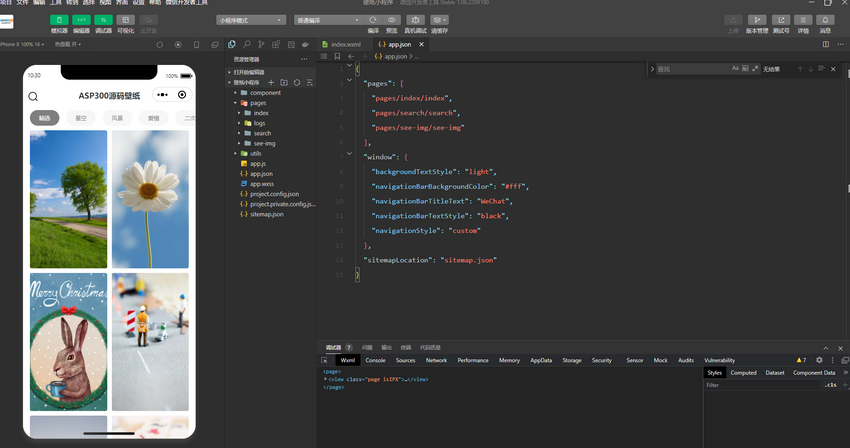
Task: Open the 消息 notifications bell
Action: pos(825,20)
